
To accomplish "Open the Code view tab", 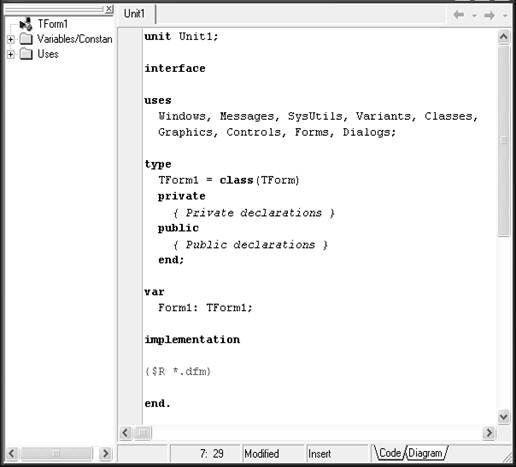I will 389,453.
